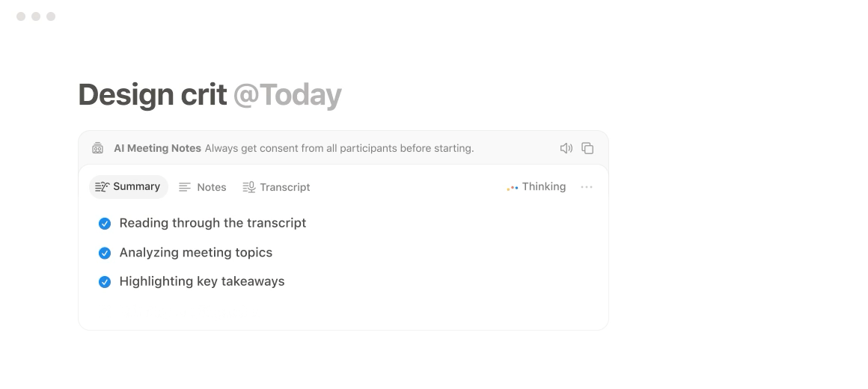868x389 pixels.
Task: Open the three-dot more options menu
Action: coord(586,187)
